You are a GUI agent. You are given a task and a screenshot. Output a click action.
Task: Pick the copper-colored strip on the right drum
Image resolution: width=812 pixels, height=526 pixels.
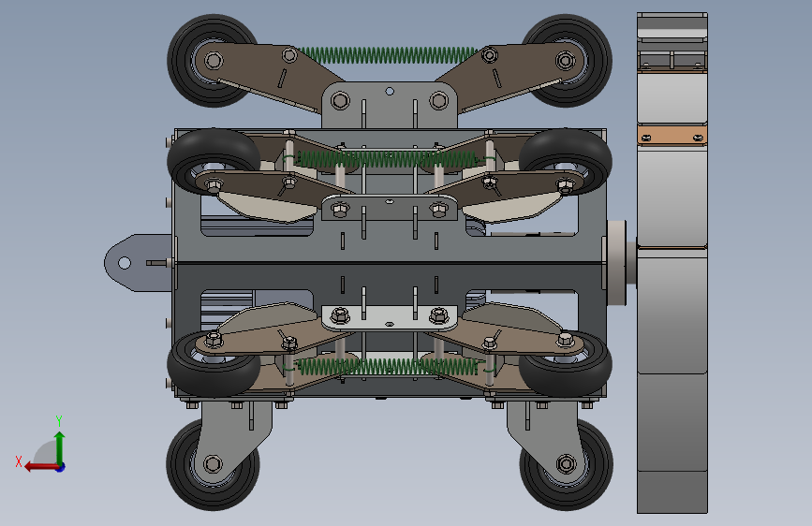click(672, 136)
